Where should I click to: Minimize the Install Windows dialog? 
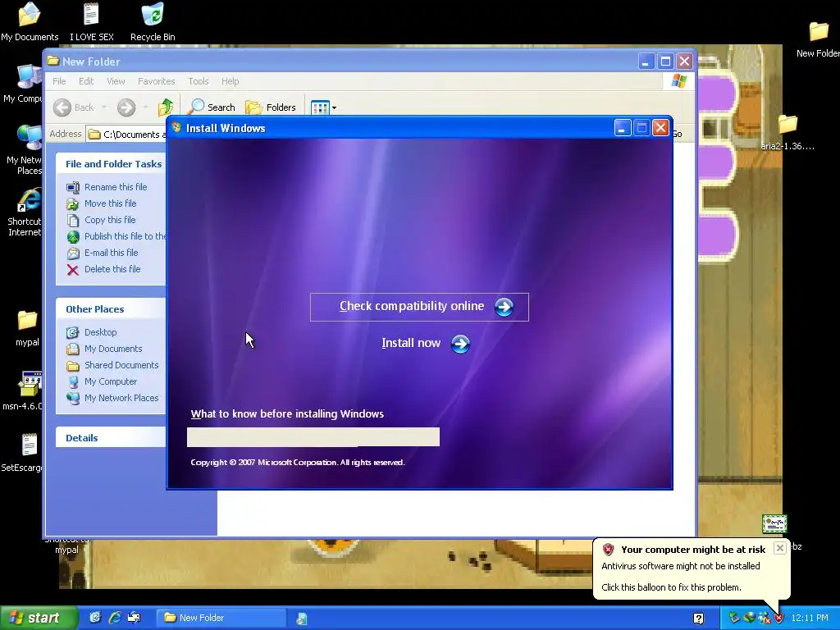pyautogui.click(x=622, y=127)
